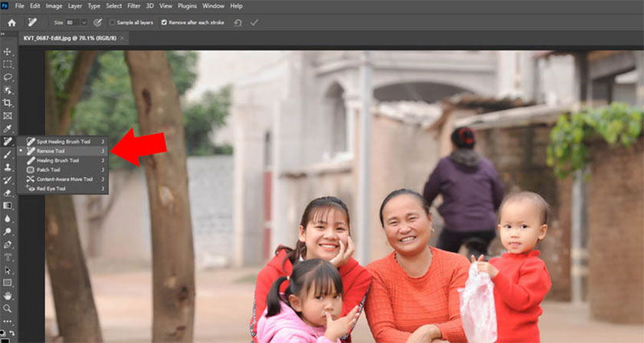
Task: Enable the Sample all layers checkbox
Action: point(112,22)
